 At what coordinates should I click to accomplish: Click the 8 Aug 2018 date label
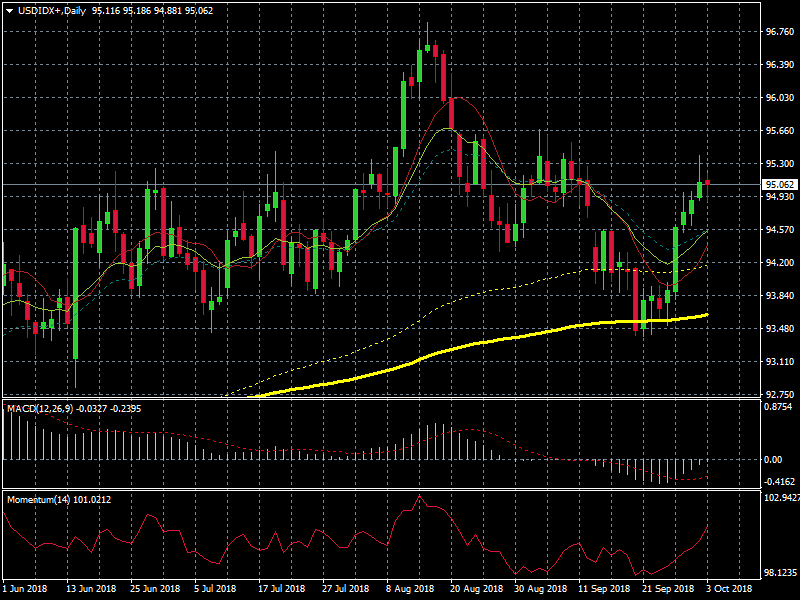pos(409,589)
